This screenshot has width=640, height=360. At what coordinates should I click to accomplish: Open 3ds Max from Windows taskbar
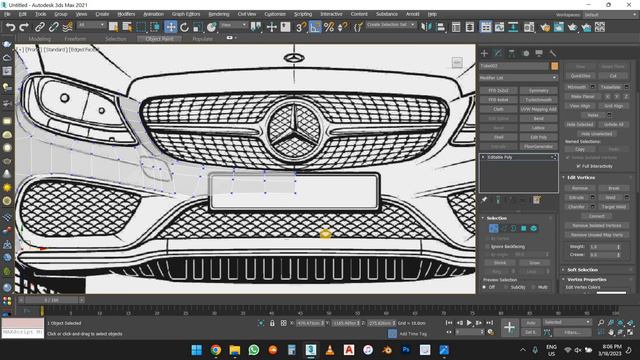tap(311, 350)
